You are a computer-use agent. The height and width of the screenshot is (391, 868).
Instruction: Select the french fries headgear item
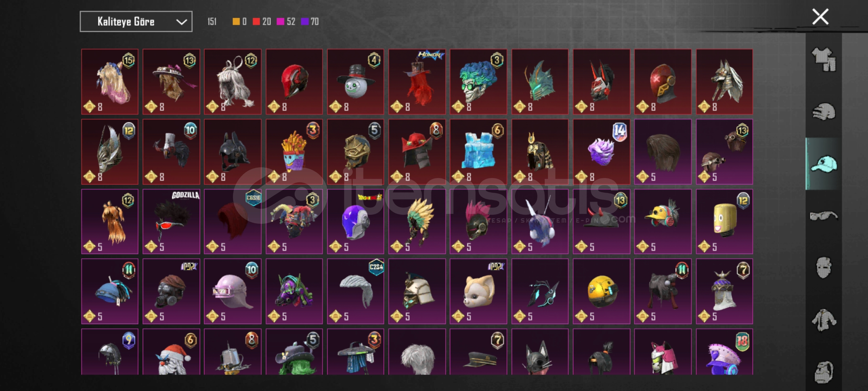[x=294, y=152]
